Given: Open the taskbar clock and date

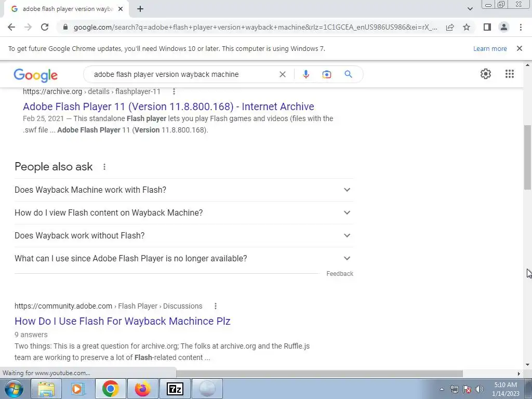Looking at the screenshot, I should (506, 389).
